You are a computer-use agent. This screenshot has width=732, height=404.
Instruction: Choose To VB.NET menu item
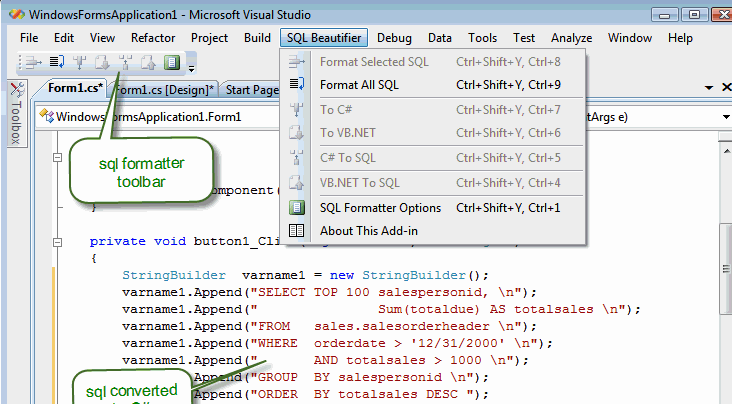coord(433,133)
